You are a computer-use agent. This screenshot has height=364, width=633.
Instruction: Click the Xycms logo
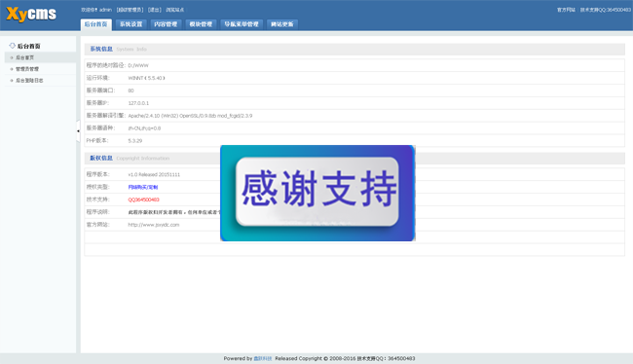point(31,15)
